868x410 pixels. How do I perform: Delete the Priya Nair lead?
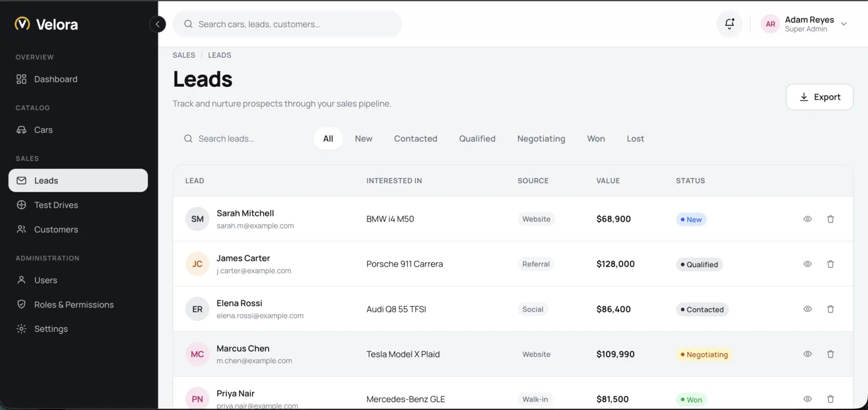(x=830, y=399)
